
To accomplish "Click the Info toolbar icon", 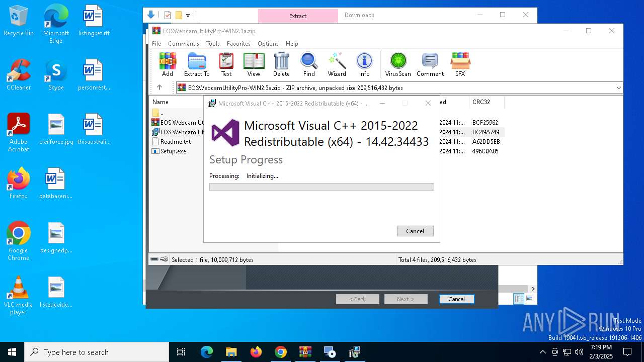I will pos(364,64).
